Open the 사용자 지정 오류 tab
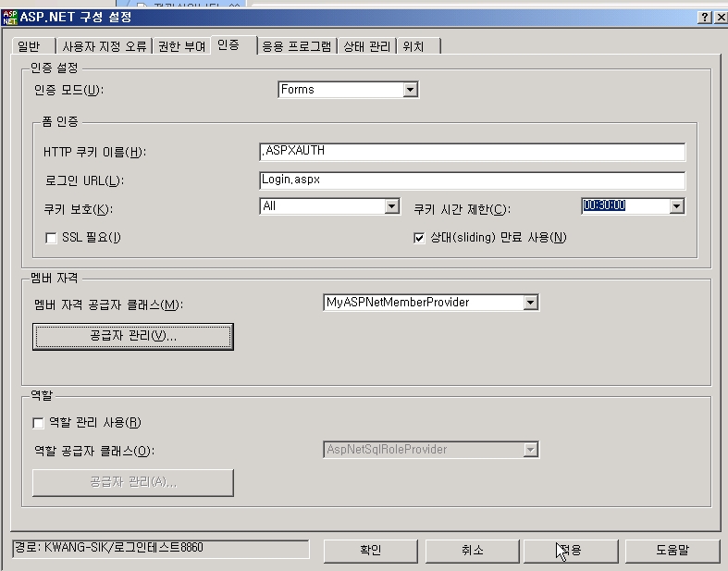 click(x=104, y=46)
